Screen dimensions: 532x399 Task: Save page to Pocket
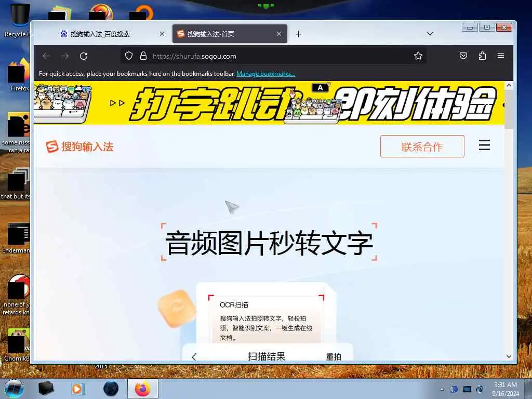click(463, 56)
